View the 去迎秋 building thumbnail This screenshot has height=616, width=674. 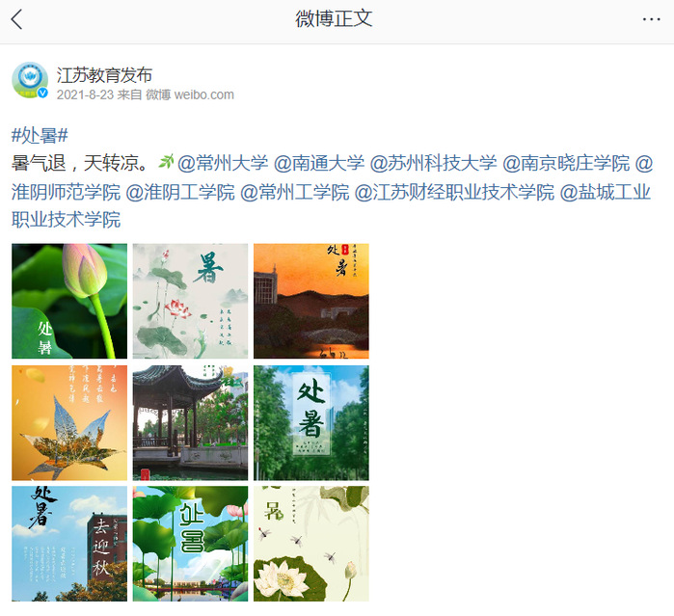pos(69,544)
